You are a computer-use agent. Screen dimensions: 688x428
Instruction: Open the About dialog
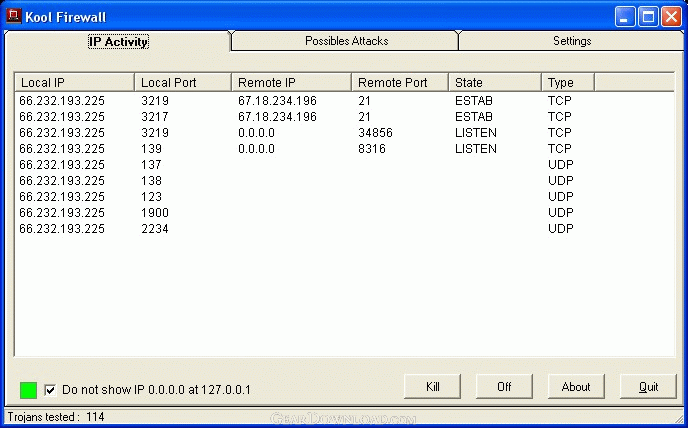click(x=576, y=387)
